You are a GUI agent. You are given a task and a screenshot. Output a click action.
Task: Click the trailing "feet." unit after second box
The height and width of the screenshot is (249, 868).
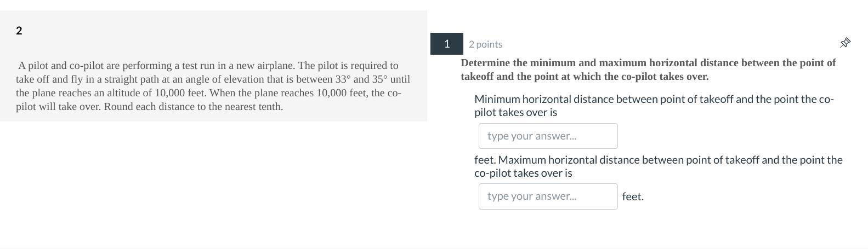[x=633, y=196]
